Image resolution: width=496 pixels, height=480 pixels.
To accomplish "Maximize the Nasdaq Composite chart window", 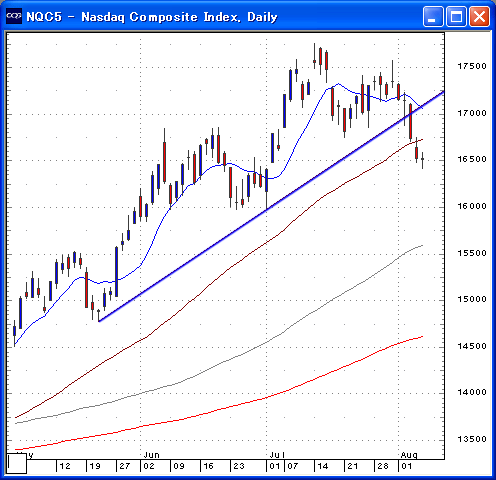I will point(456,16).
